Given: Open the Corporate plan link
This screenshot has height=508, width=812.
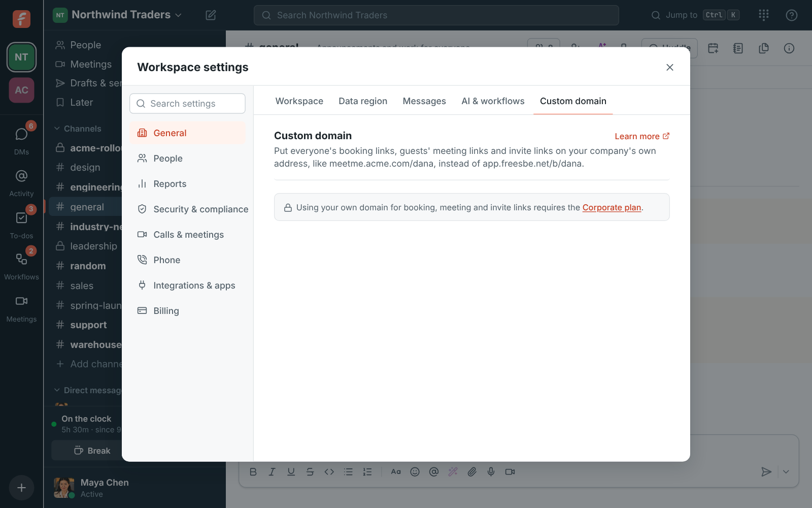Looking at the screenshot, I should pos(612,207).
